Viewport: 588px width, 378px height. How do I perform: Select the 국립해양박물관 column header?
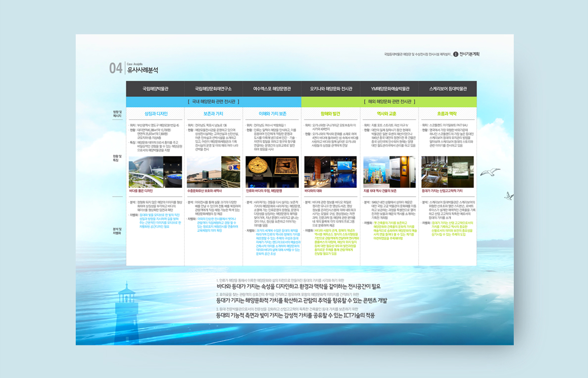[155, 89]
